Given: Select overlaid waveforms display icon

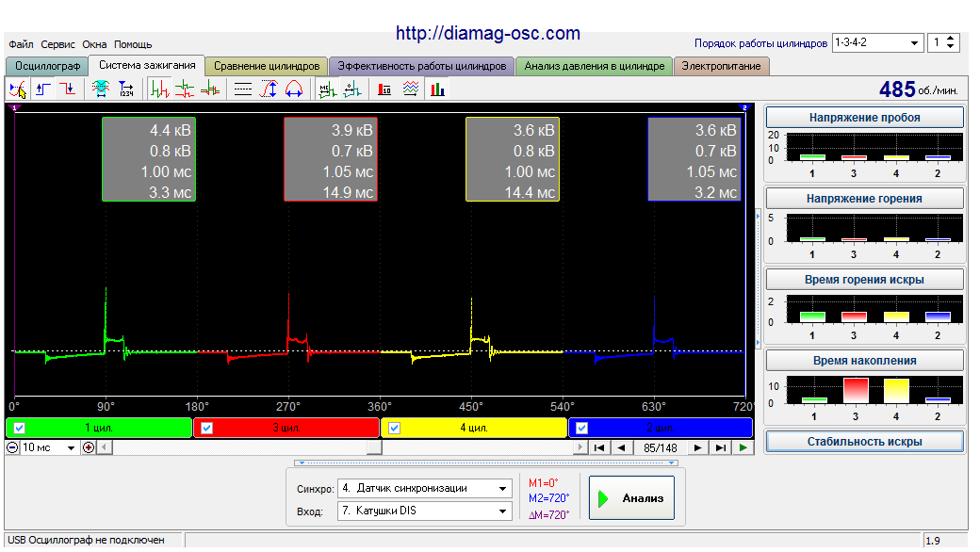Looking at the screenshot, I should [210, 89].
